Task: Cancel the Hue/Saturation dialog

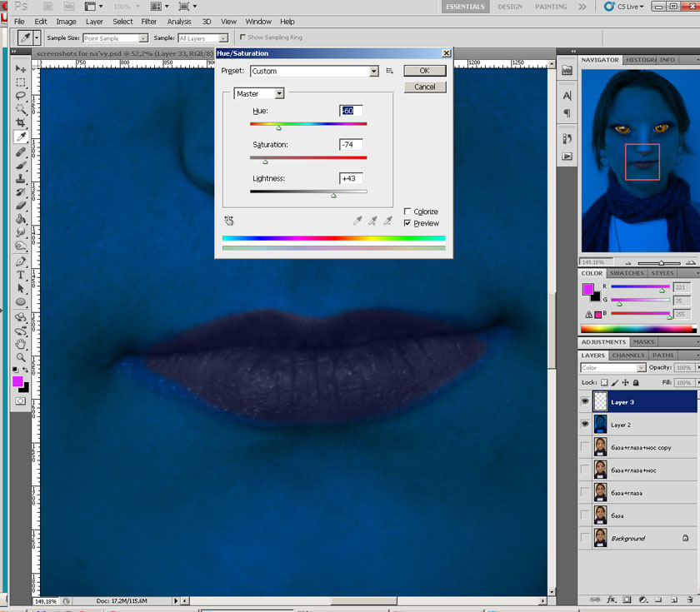Action: (424, 87)
